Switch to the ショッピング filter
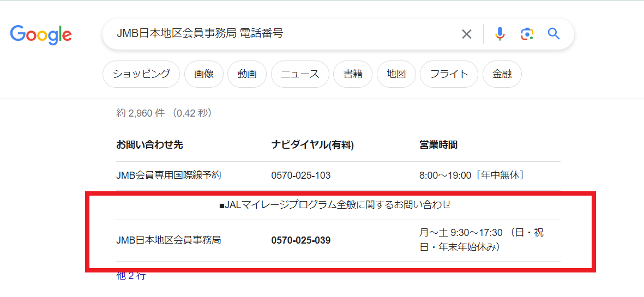The height and width of the screenshot is (297, 644). click(x=141, y=74)
